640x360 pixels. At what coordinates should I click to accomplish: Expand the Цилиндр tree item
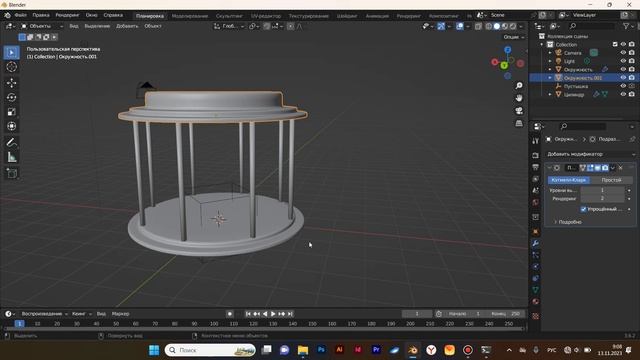coord(550,94)
